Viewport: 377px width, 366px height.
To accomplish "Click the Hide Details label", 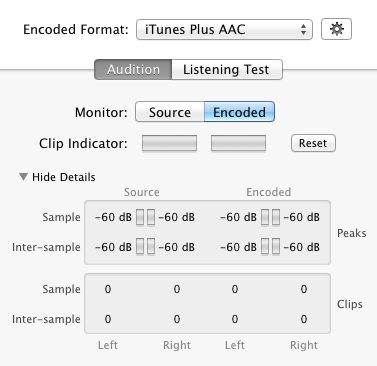I will point(64,177).
